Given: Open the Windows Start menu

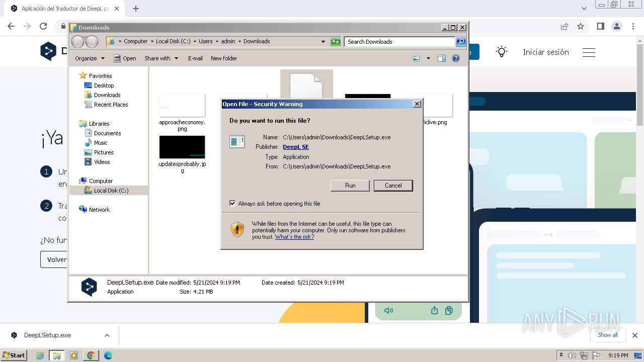Looking at the screenshot, I should (14, 355).
